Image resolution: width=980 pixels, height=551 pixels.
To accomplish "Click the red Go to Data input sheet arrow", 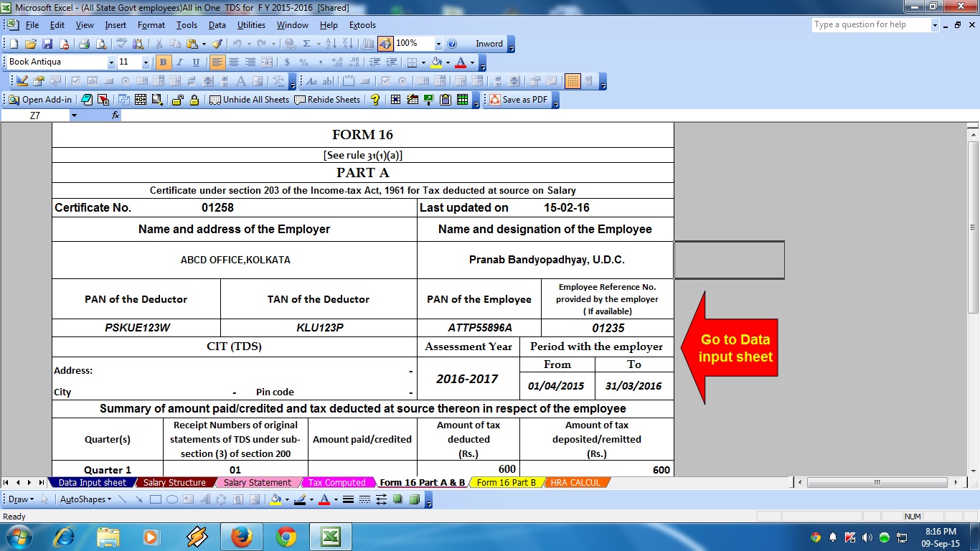I will point(729,348).
